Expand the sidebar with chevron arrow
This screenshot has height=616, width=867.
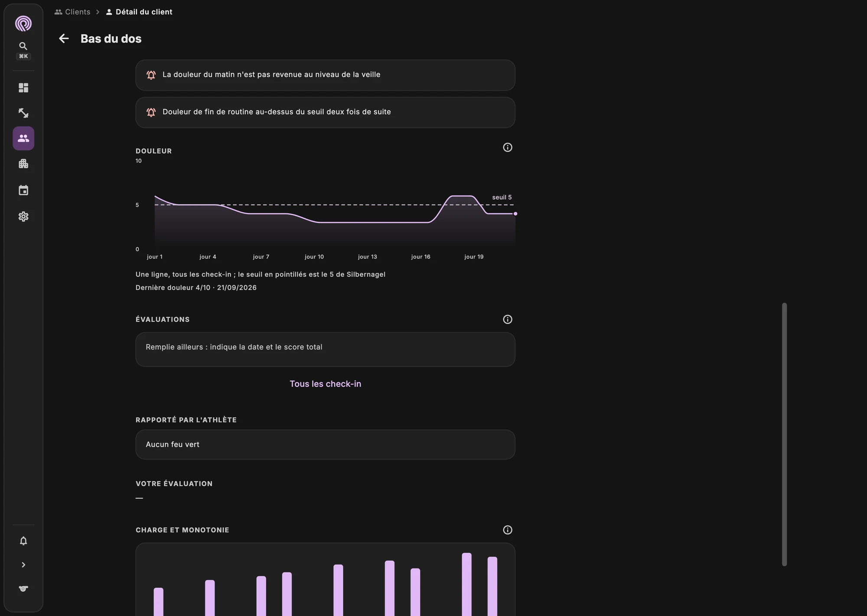pos(23,565)
